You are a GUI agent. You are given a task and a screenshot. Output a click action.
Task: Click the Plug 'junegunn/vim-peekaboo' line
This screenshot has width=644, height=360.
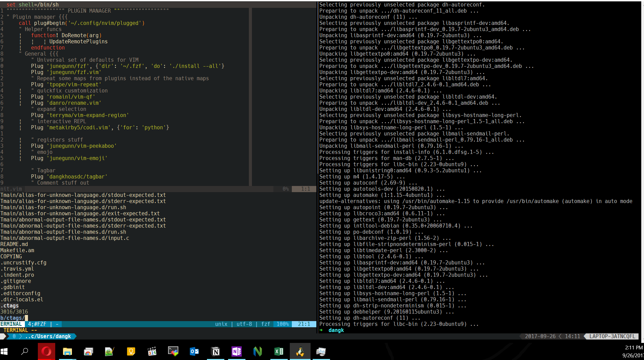coord(74,146)
